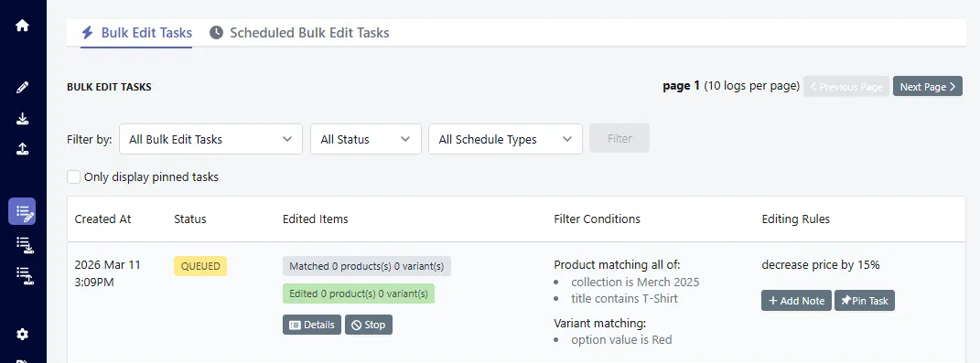980x363 pixels.
Task: Open the list with upload arrow sidebar icon
Action: [24, 275]
